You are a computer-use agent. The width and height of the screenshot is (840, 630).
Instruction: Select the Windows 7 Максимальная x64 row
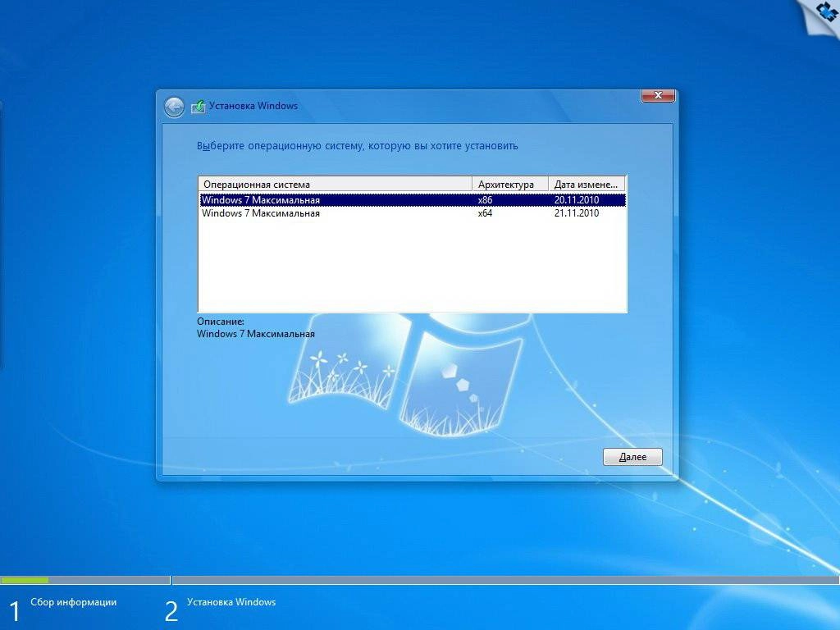(x=328, y=213)
